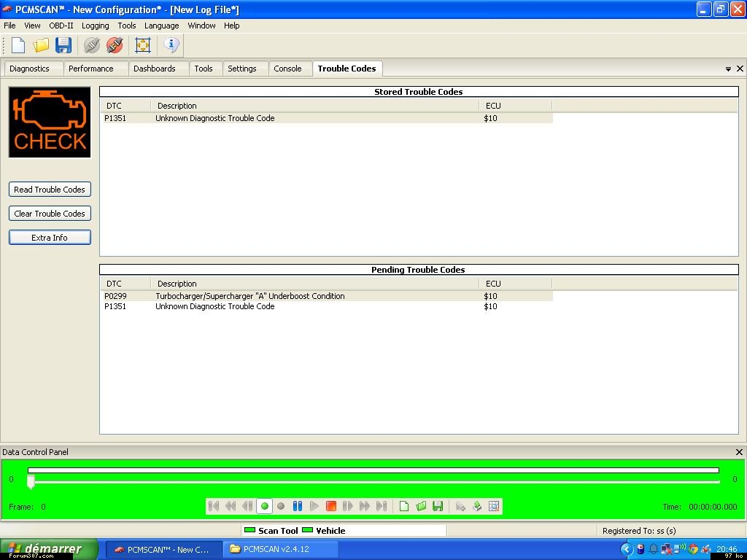Create a new file from the main toolbar

pyautogui.click(x=18, y=45)
